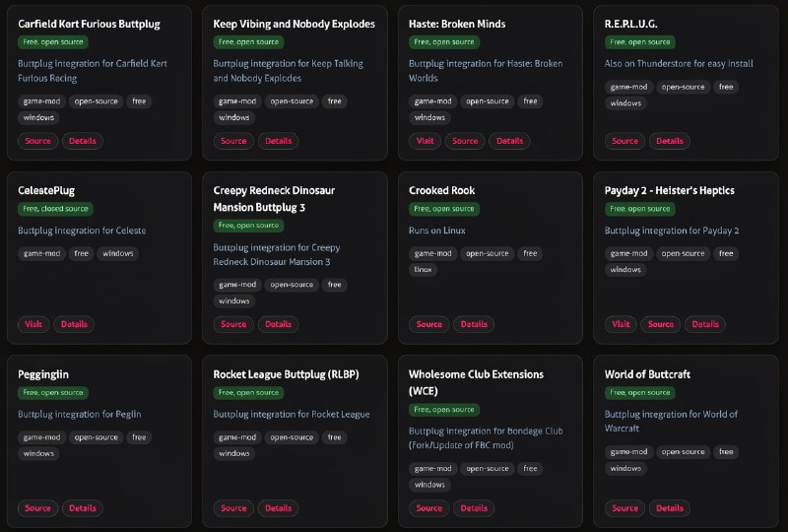
Task: View Details for Keep Vibing and Nobody Explodes
Action: click(x=279, y=141)
